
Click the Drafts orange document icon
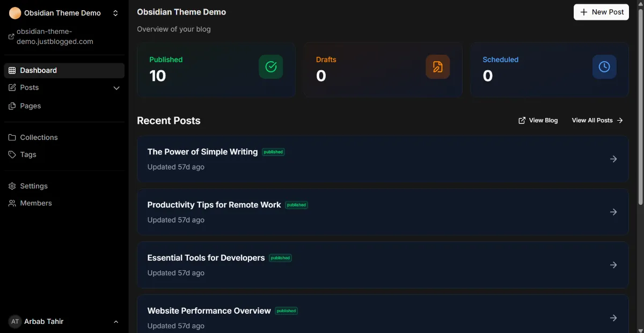438,67
